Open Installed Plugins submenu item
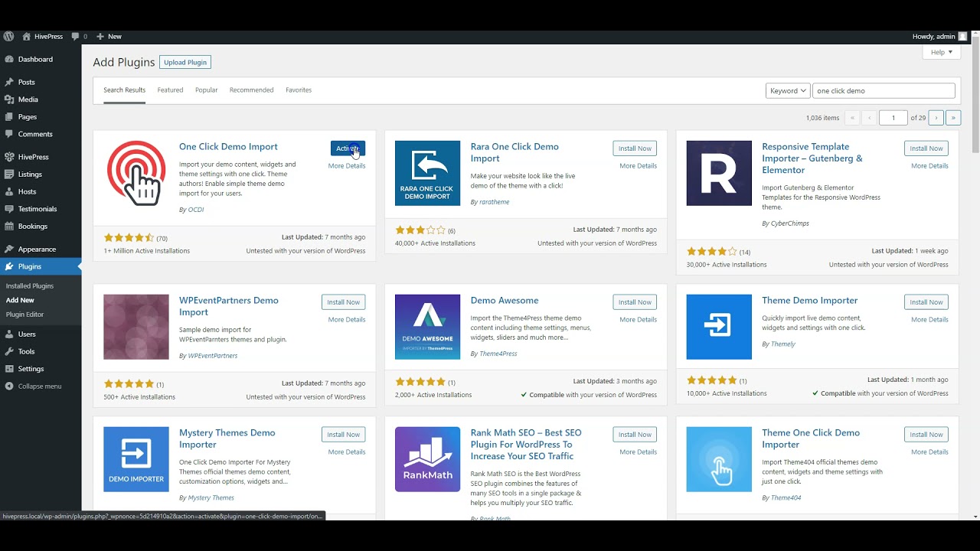Image resolution: width=980 pixels, height=551 pixels. tap(30, 286)
